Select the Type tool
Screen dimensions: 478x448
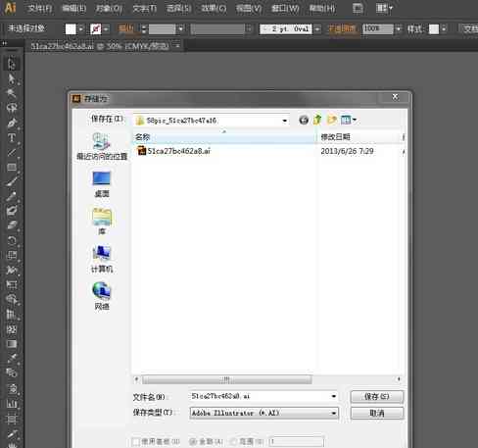tap(12, 137)
